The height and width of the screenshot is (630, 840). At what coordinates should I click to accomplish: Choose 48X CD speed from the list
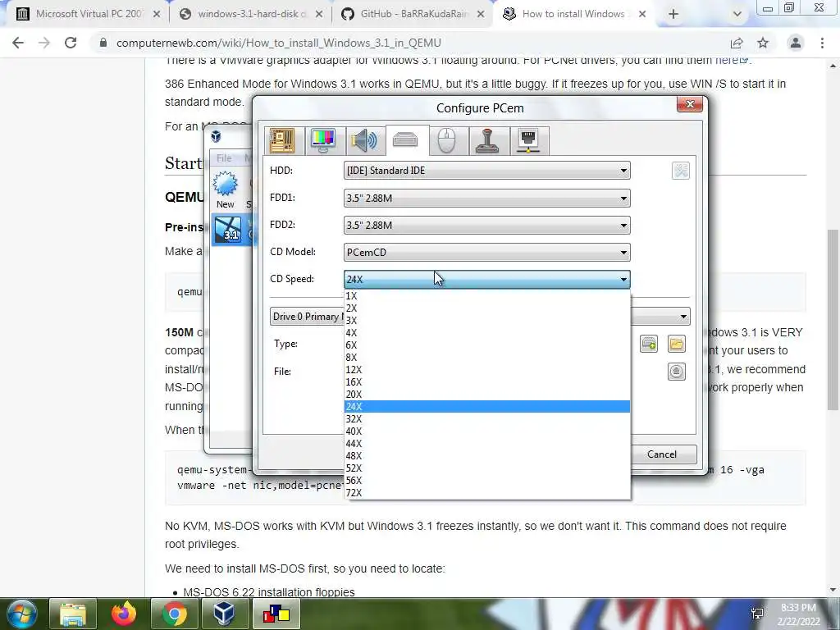[486, 456]
